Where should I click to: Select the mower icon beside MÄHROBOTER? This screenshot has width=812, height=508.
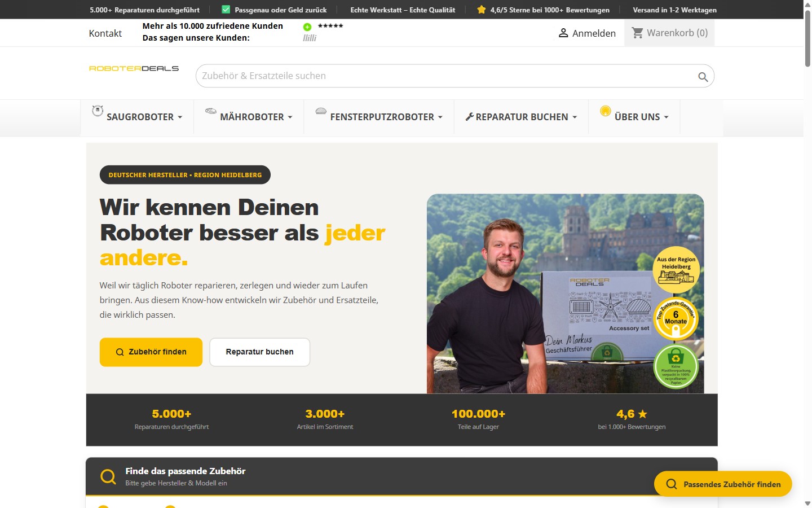(x=210, y=112)
